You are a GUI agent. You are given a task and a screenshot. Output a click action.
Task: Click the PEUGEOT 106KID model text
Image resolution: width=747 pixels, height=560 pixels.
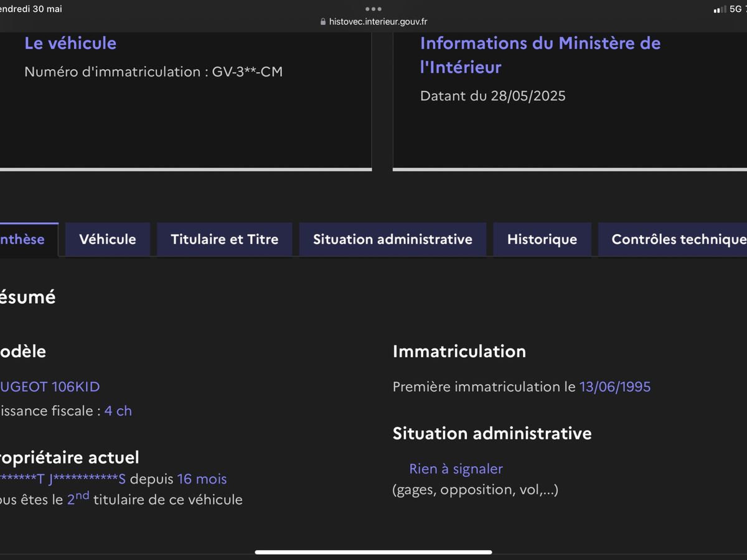[50, 386]
